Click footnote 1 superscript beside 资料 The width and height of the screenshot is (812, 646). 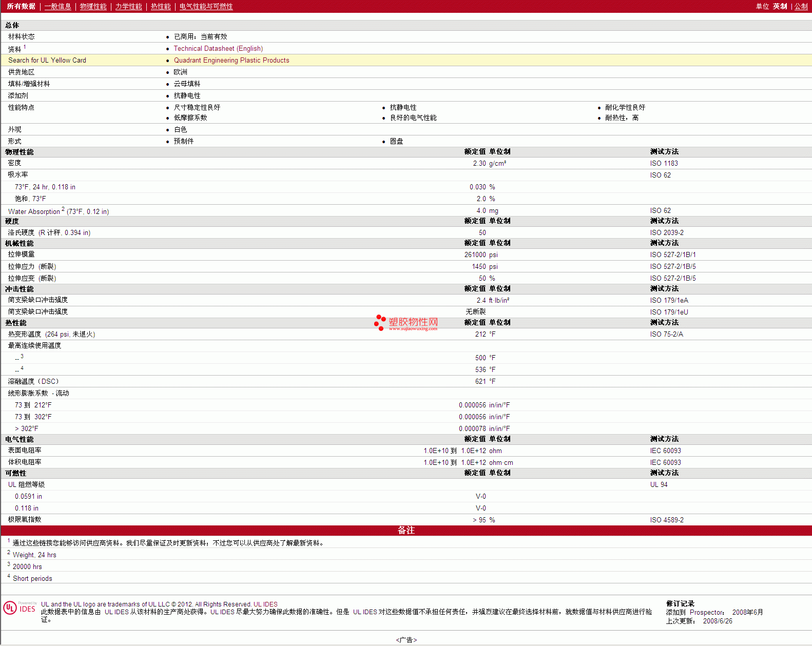click(25, 47)
